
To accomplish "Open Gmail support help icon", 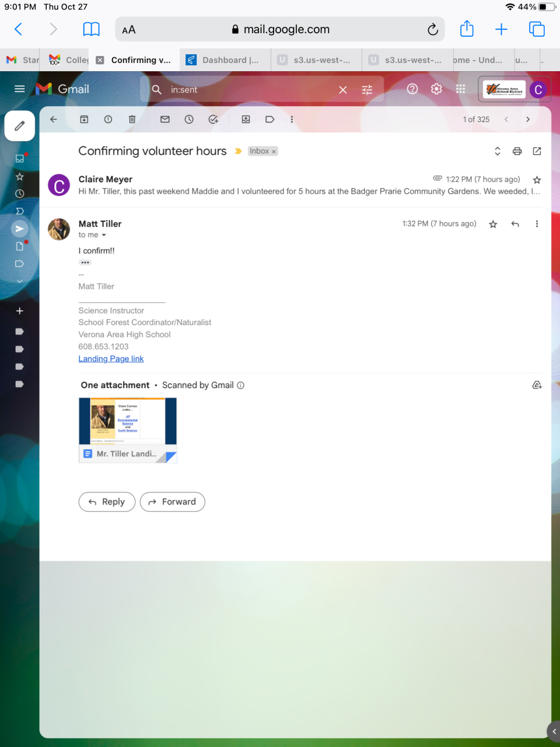I will coord(412,89).
